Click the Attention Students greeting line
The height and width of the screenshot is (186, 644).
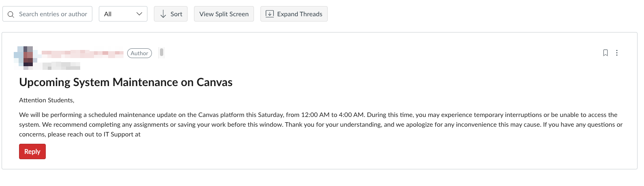pyautogui.click(x=47, y=100)
